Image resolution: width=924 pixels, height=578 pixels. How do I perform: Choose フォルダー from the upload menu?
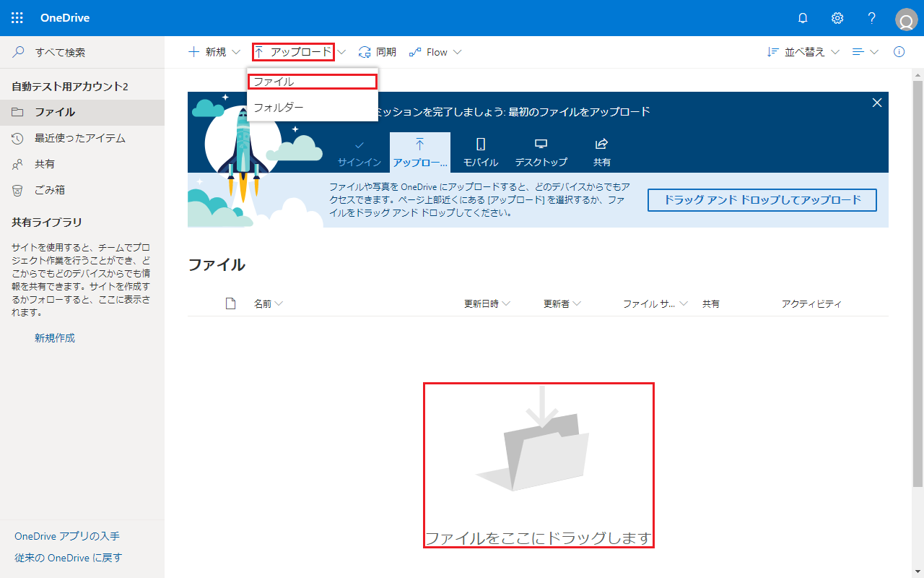point(312,107)
